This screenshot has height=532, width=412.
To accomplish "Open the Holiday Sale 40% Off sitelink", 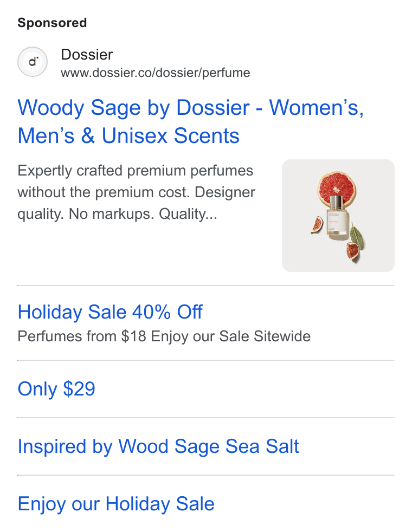I will click(110, 312).
